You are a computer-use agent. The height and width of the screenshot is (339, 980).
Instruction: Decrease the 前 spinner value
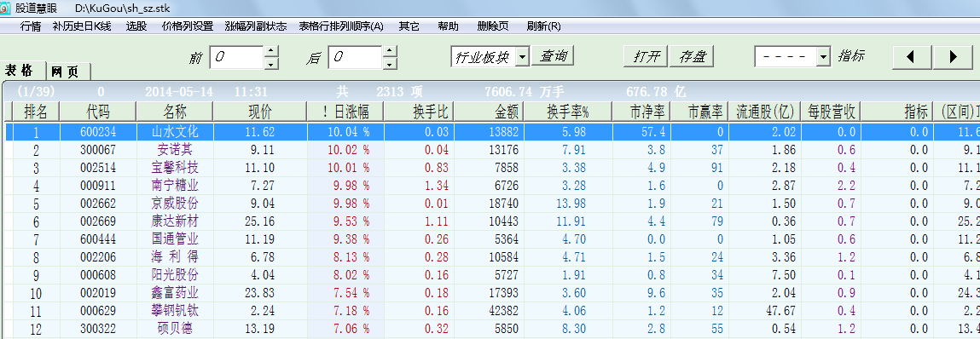point(271,63)
